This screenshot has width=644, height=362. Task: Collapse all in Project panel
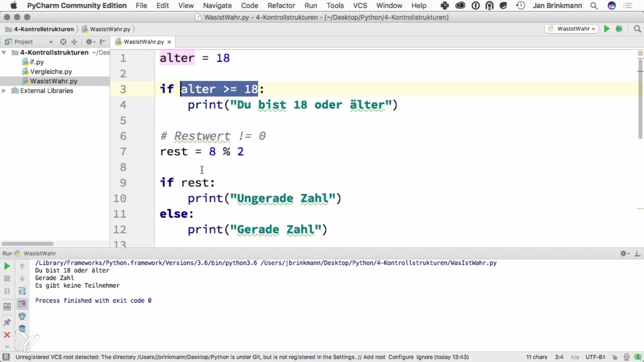[74, 42]
